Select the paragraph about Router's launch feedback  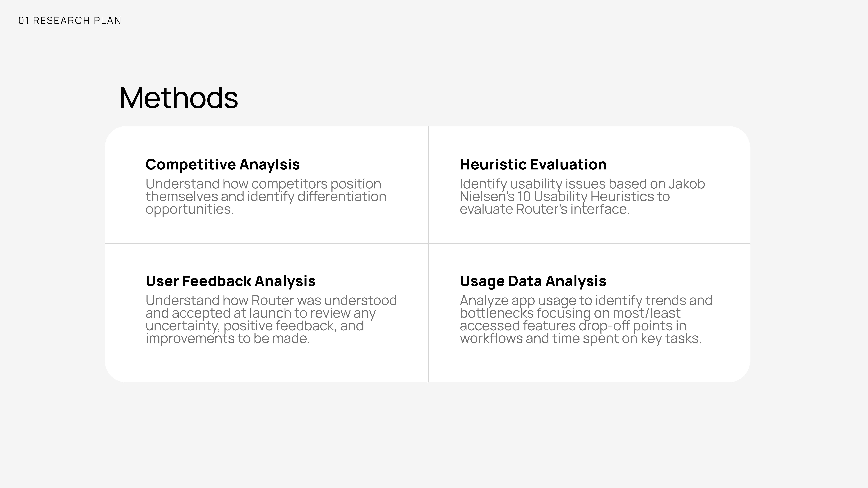click(x=271, y=319)
